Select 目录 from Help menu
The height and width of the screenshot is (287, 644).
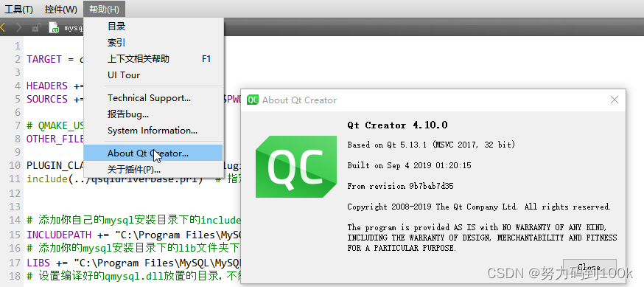pyautogui.click(x=153, y=27)
